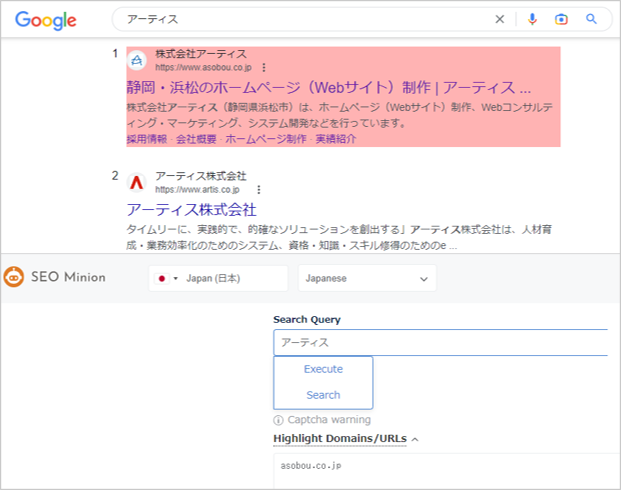The image size is (621, 490).
Task: Open the ホームページ制作 sitelink
Action: click(x=266, y=139)
